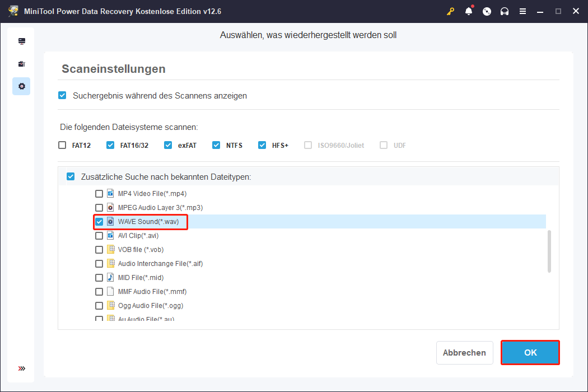The height and width of the screenshot is (392, 588).
Task: Minimize the MiniTool window
Action: point(540,11)
